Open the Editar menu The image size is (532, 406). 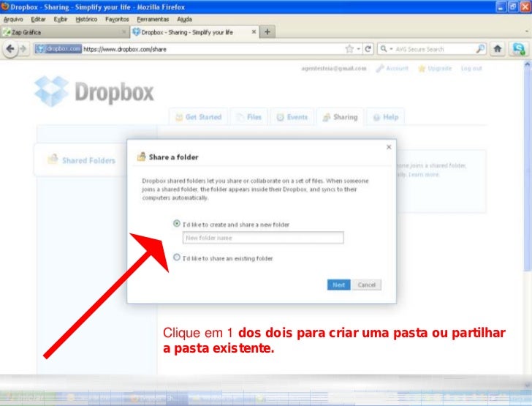tap(38, 19)
